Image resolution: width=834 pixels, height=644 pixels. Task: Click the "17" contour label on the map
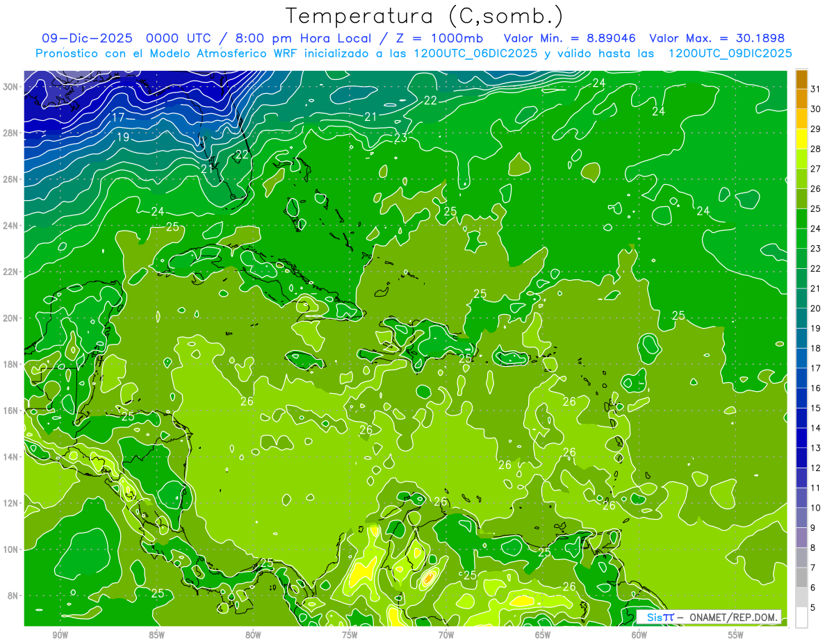point(119,117)
